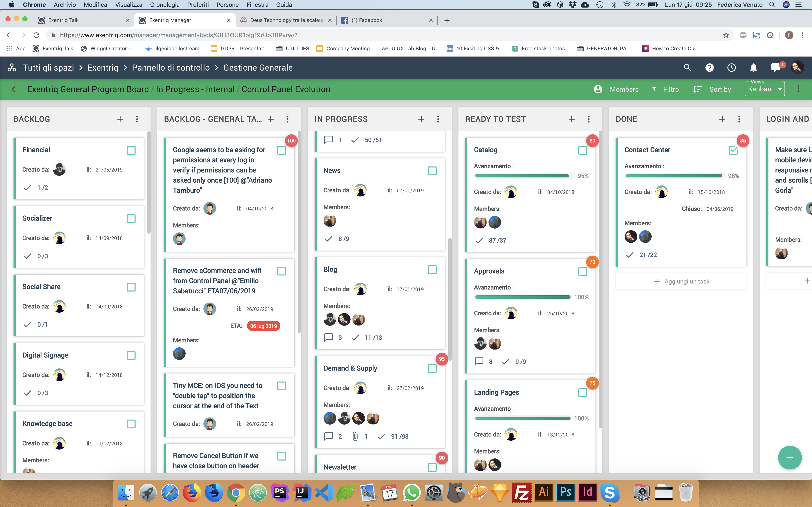
Task: Add a task to BACKLOG column
Action: pyautogui.click(x=120, y=119)
